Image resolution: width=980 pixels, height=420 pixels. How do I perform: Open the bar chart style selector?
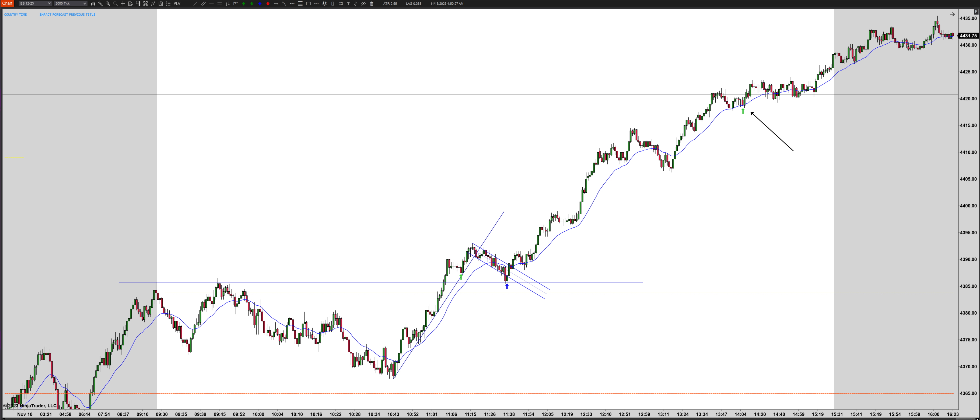pyautogui.click(x=93, y=3)
